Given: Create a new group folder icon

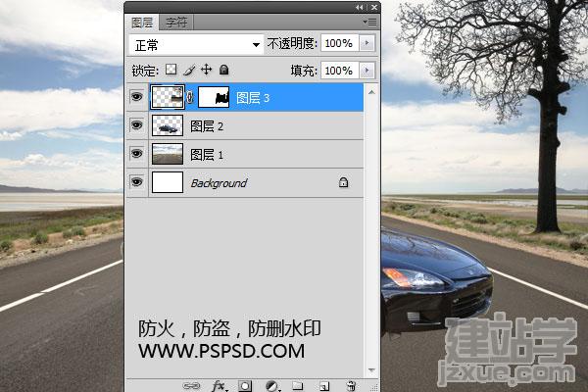Looking at the screenshot, I should pos(297,385).
